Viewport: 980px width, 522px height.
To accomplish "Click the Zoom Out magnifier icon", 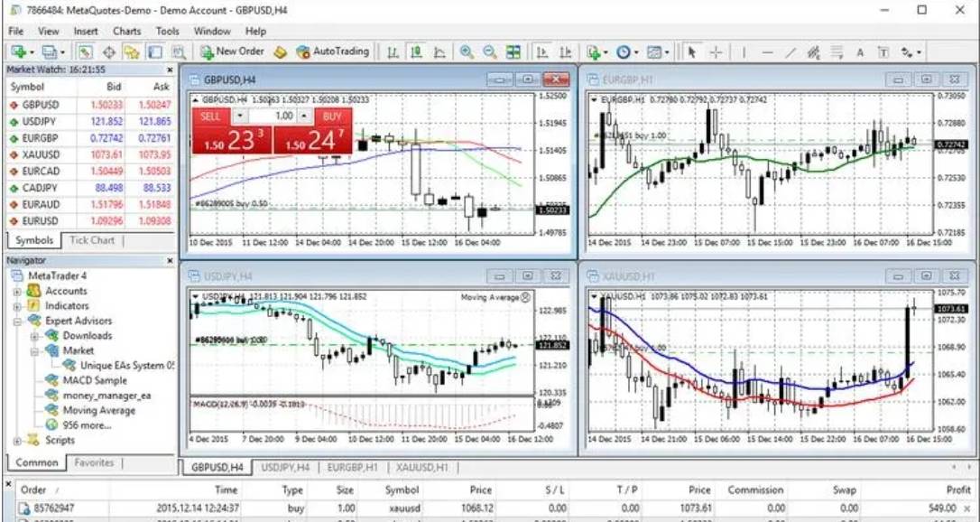I will pos(489,51).
